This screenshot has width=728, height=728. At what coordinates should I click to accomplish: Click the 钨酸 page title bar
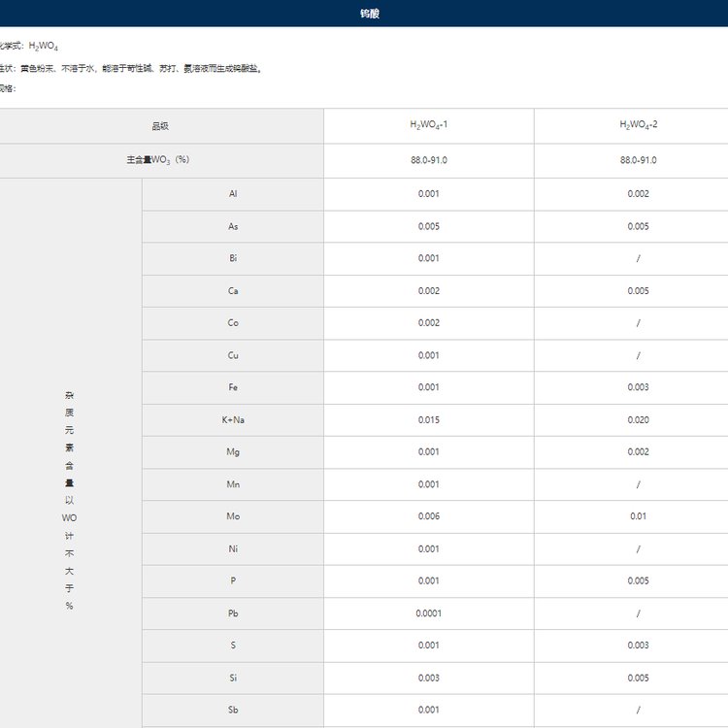(x=370, y=14)
